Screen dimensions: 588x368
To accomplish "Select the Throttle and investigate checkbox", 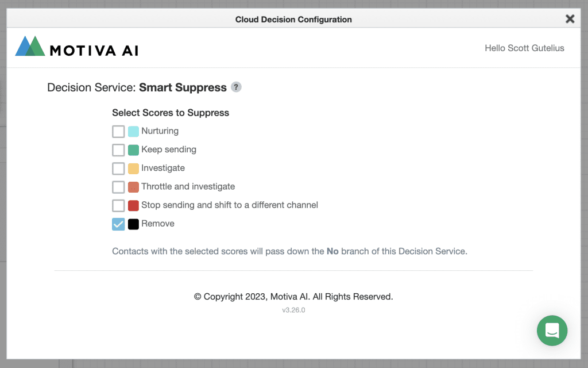I will (x=118, y=187).
